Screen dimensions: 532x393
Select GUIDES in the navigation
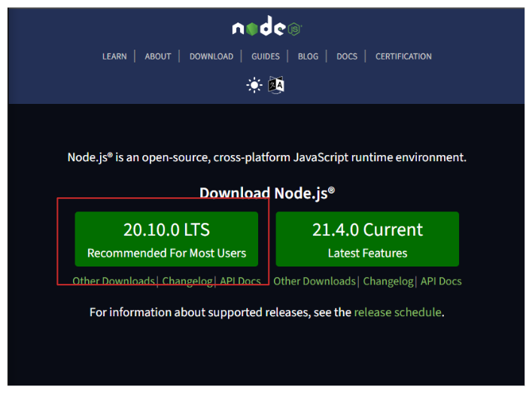coord(266,56)
